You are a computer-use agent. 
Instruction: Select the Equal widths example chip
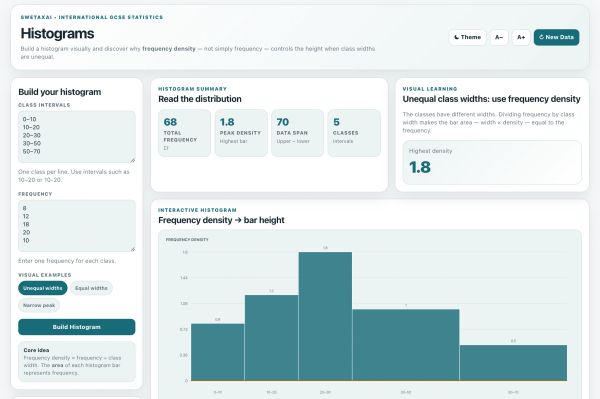point(91,288)
